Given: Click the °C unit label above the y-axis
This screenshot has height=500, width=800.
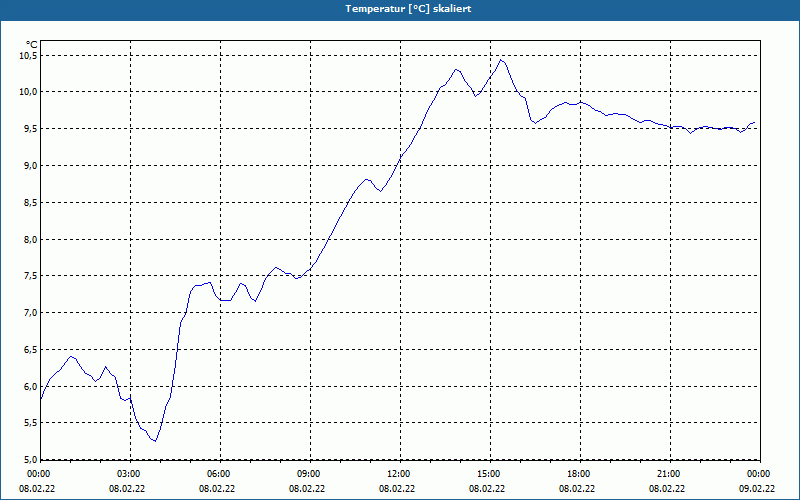Looking at the screenshot, I should click(32, 45).
